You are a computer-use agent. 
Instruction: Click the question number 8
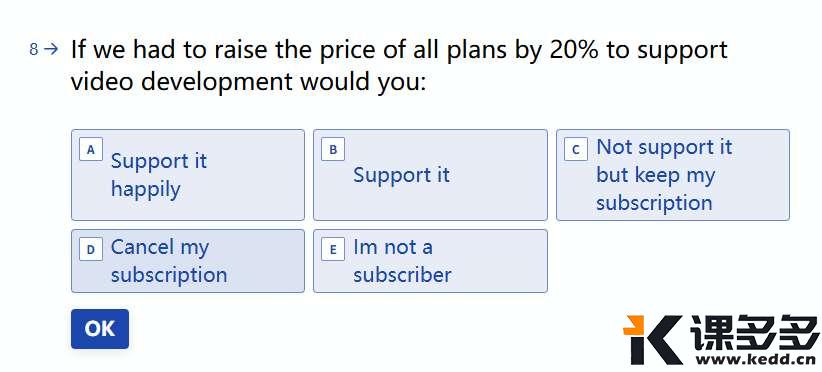34,50
